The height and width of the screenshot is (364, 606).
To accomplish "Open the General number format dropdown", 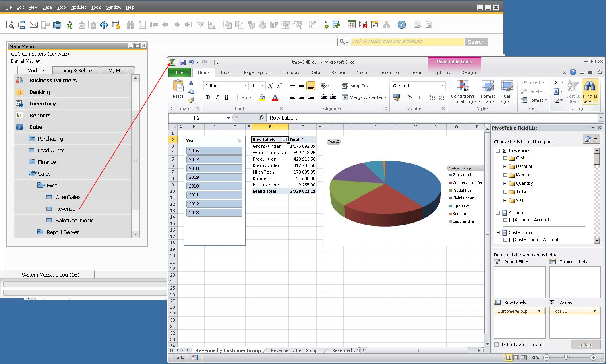I will [x=443, y=86].
